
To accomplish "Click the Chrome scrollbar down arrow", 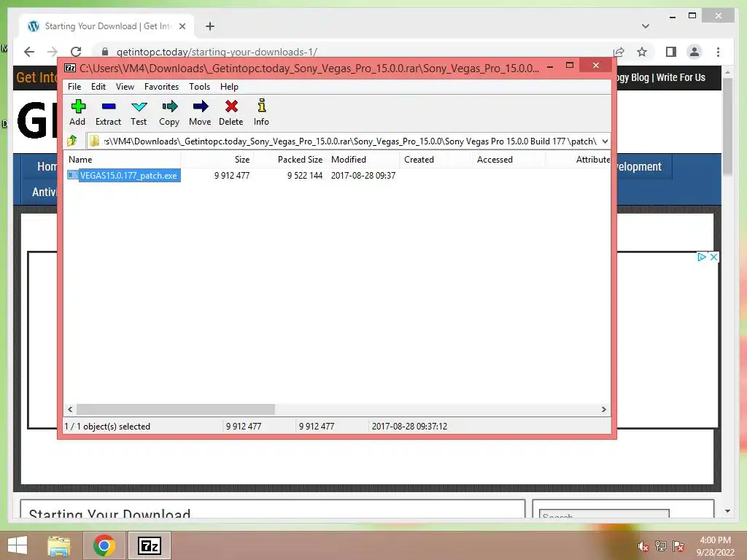I will [x=727, y=511].
